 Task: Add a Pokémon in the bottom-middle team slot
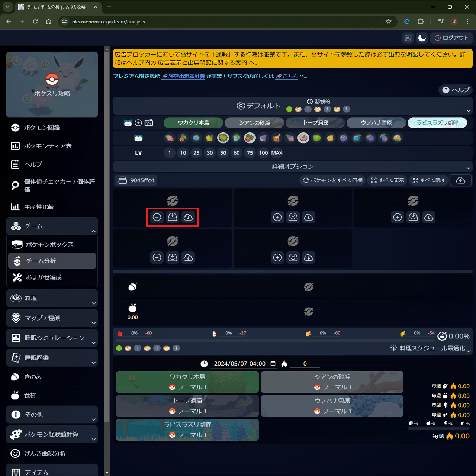[x=277, y=257]
